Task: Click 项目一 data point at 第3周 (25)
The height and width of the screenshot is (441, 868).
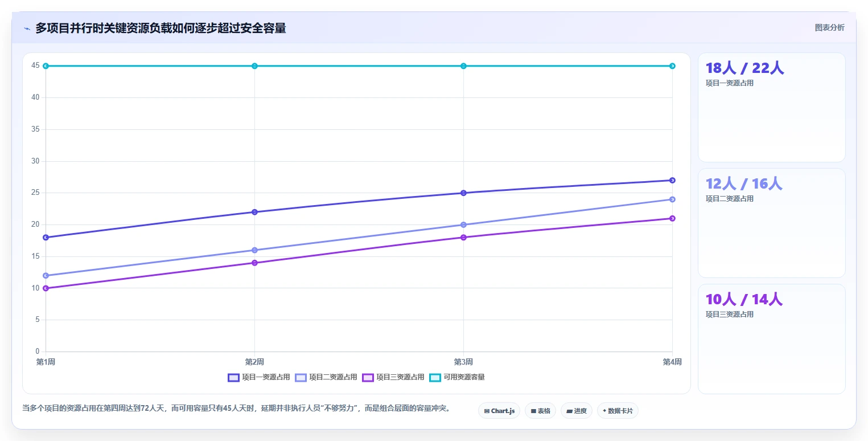Action: coord(463,193)
